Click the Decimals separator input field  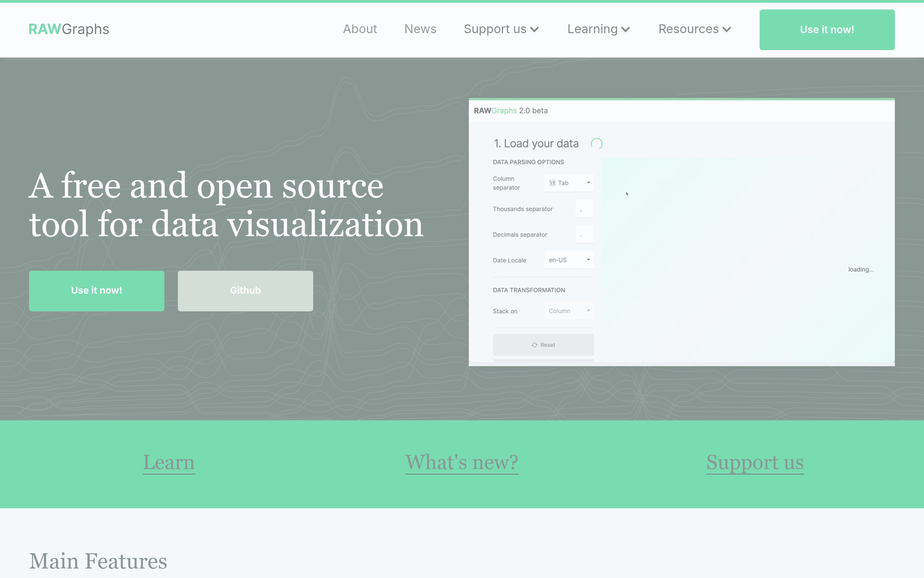(x=584, y=234)
